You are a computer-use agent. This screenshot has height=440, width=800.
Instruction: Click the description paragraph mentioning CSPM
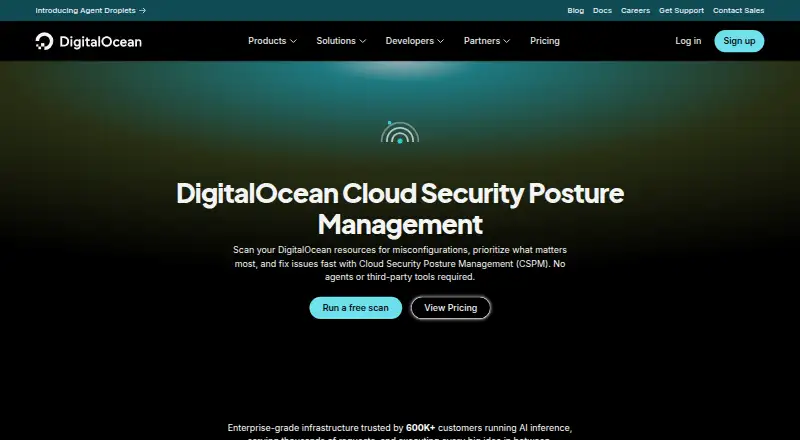click(400, 263)
